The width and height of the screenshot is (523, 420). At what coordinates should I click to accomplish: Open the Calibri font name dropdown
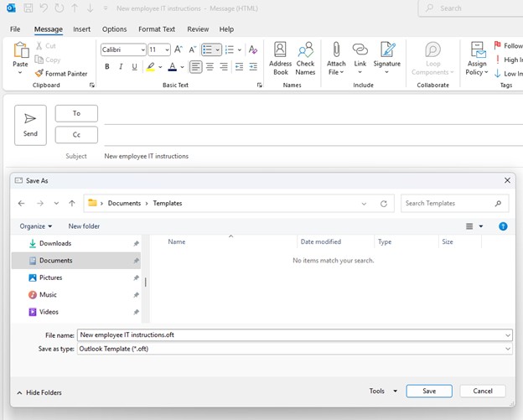[142, 50]
